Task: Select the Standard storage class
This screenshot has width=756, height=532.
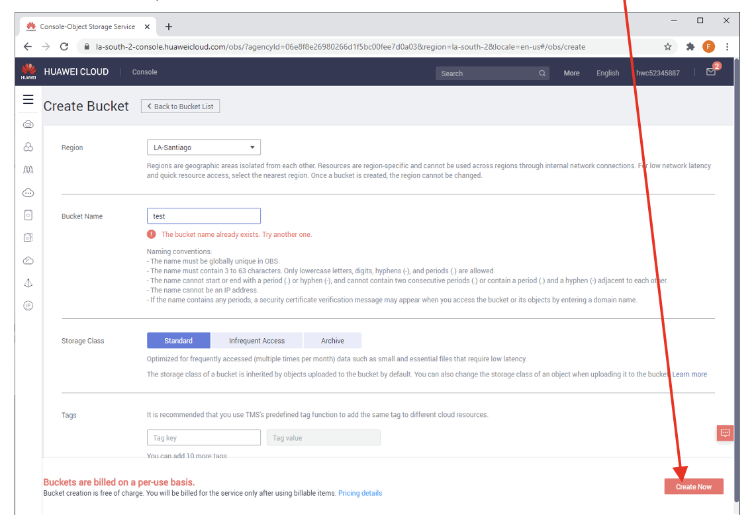Action: (x=178, y=341)
